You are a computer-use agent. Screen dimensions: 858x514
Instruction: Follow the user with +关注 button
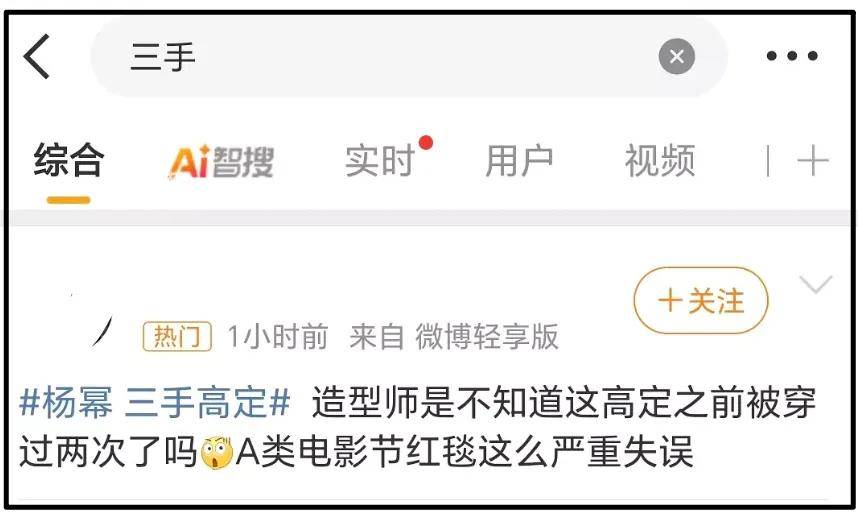pyautogui.click(x=701, y=301)
